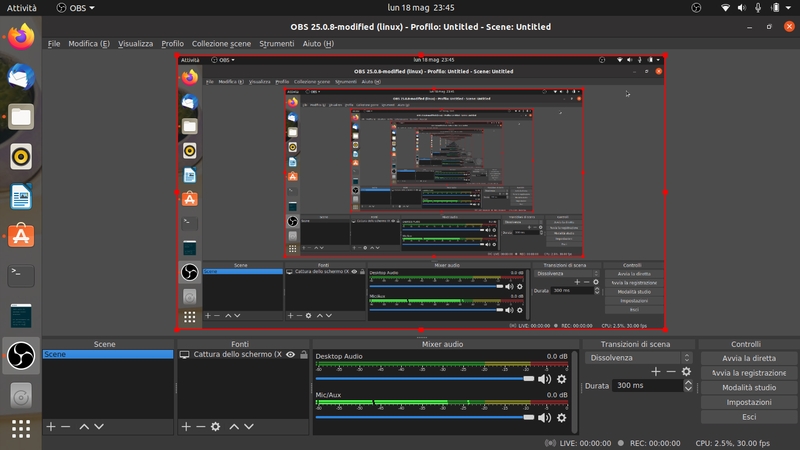Open OBS app menu in top bar
800x450 pixels.
[x=76, y=8]
